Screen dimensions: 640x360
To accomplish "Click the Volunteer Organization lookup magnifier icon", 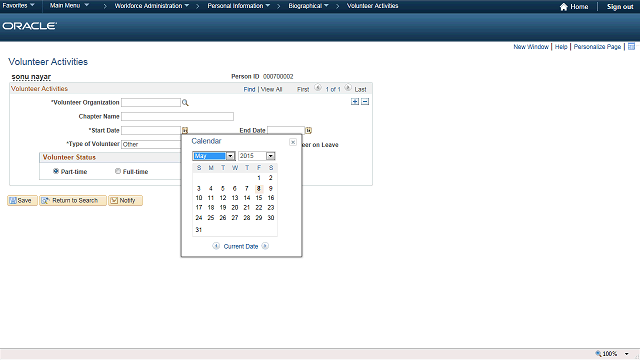I will [185, 103].
